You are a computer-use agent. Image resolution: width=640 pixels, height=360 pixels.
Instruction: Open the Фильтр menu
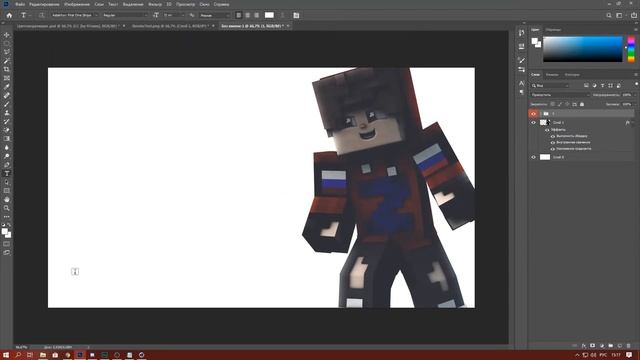[155, 4]
